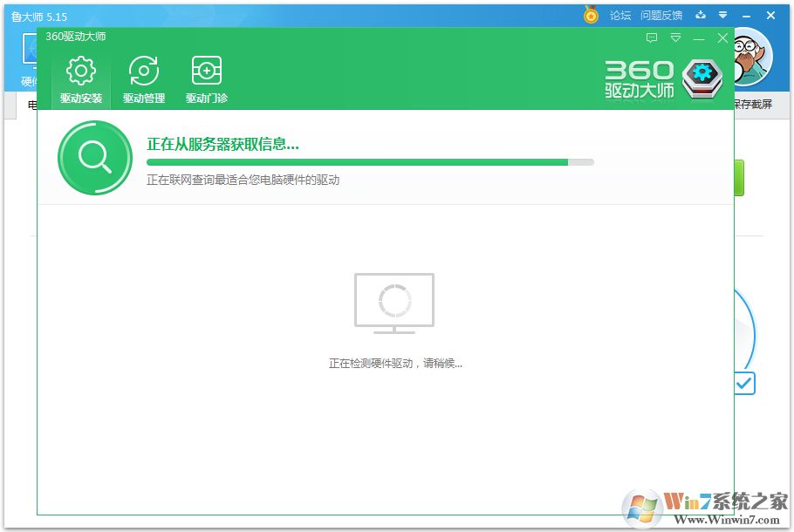Click the medal achievement icon on 鲁大师 titlebar
Image resolution: width=794 pixels, height=532 pixels.
[592, 15]
